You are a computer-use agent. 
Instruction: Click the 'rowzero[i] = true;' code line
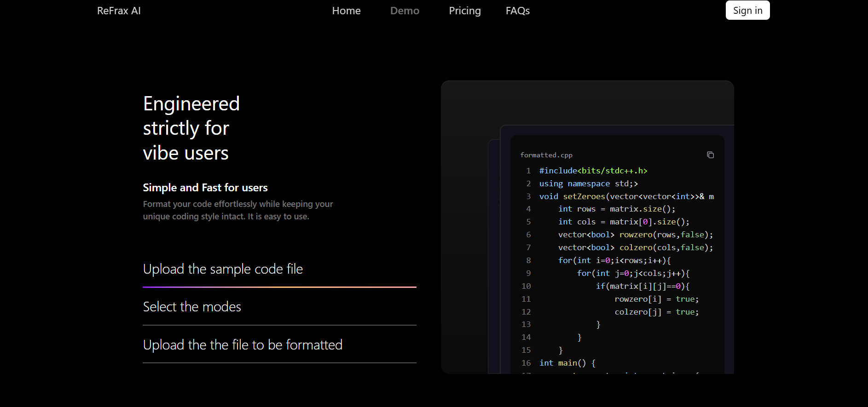(x=656, y=299)
